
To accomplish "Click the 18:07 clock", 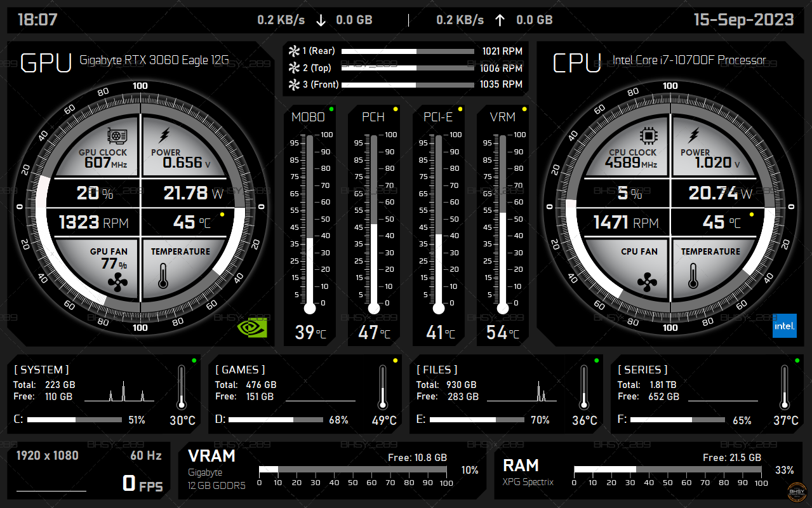I will (x=37, y=20).
